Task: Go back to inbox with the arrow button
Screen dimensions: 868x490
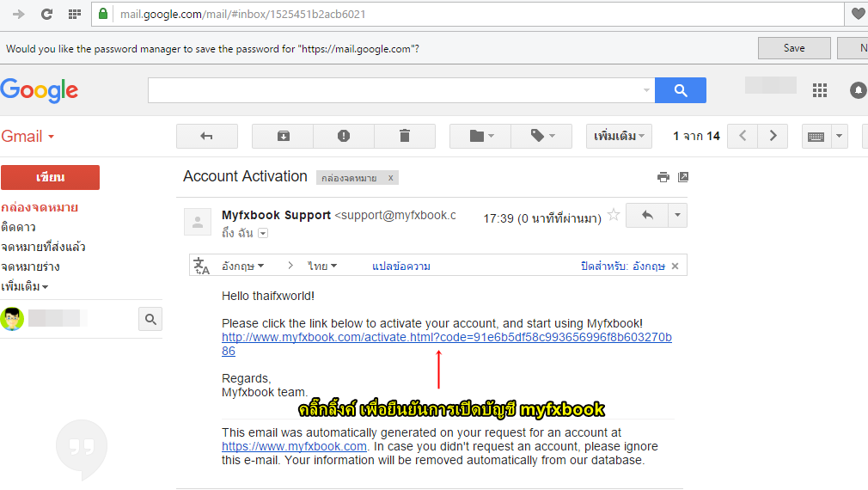Action: (x=206, y=136)
